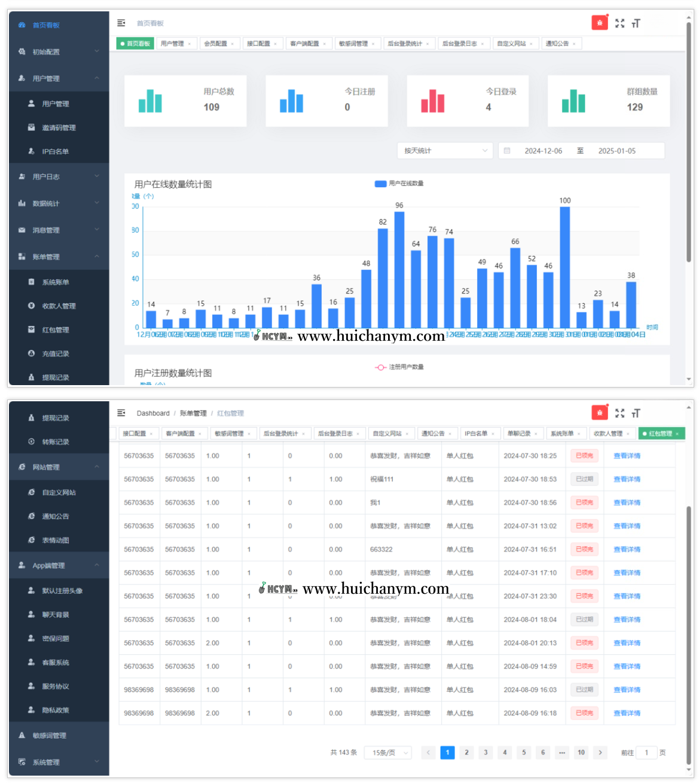Open 密保问题 from the sidebar
The image size is (699, 784).
pyautogui.click(x=56, y=639)
